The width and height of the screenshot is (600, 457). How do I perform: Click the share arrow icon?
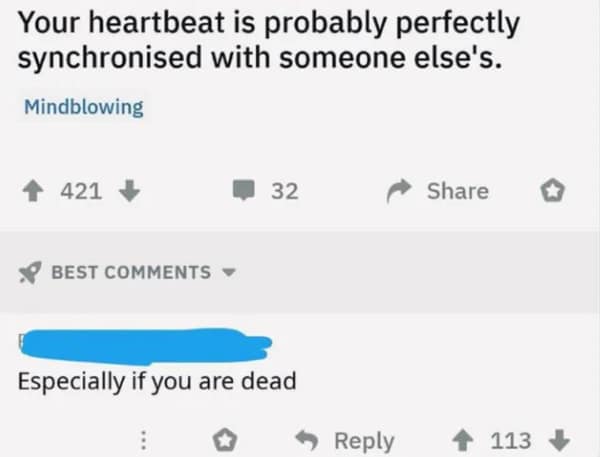tap(402, 191)
